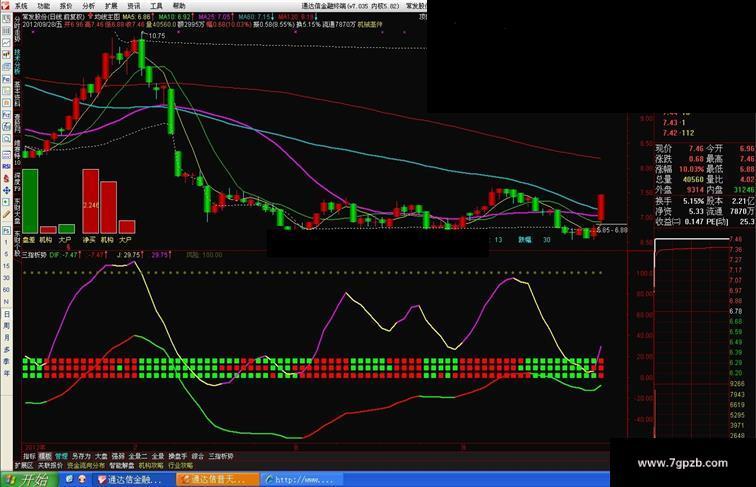Open the 分析 menu

89,6
